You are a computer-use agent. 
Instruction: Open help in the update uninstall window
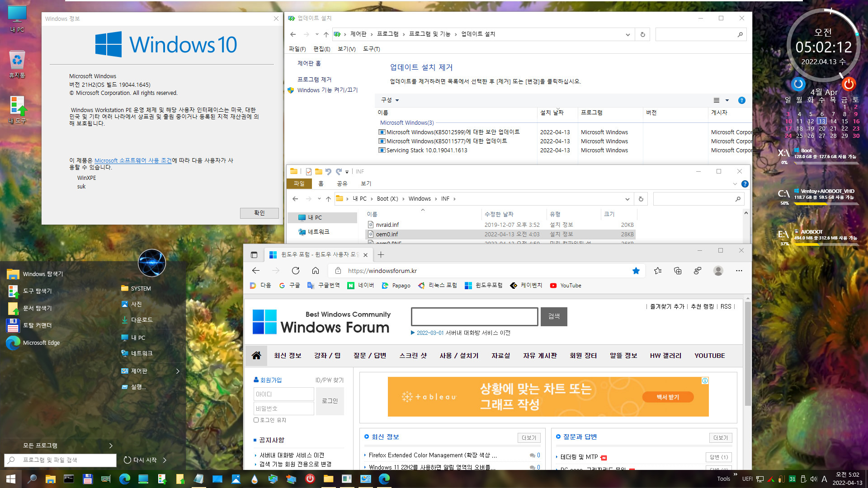tap(741, 100)
